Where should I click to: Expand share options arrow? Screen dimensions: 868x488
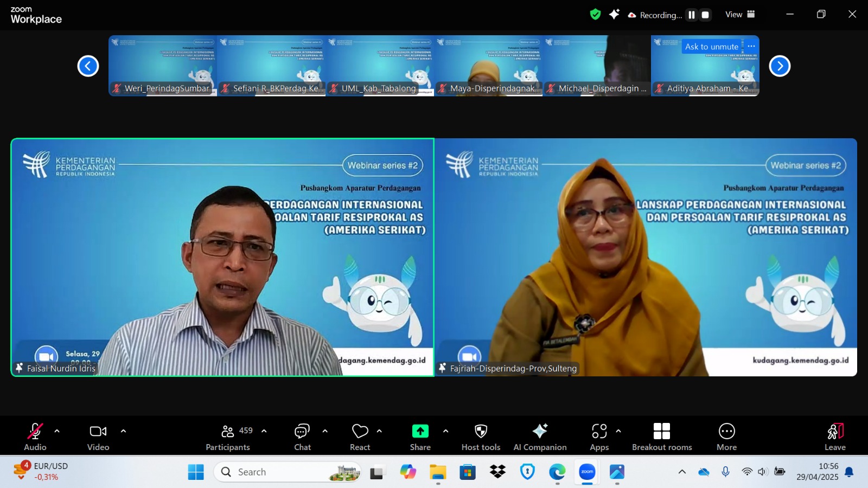pyautogui.click(x=445, y=432)
